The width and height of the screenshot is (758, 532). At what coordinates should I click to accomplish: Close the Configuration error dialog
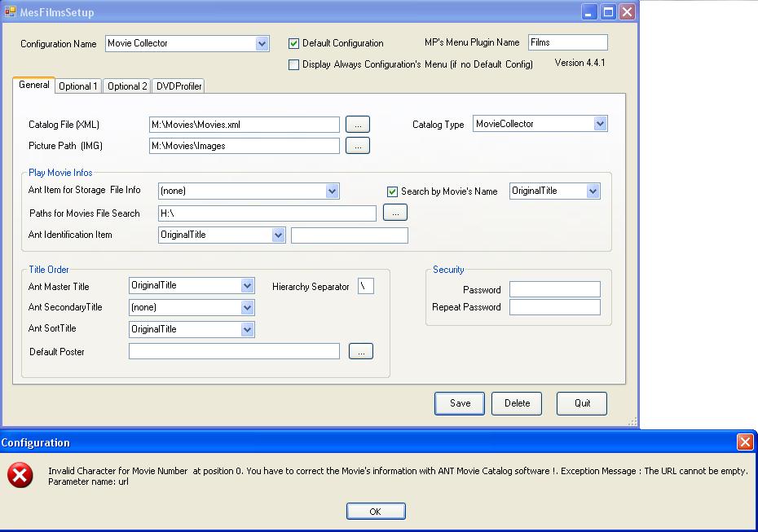744,442
